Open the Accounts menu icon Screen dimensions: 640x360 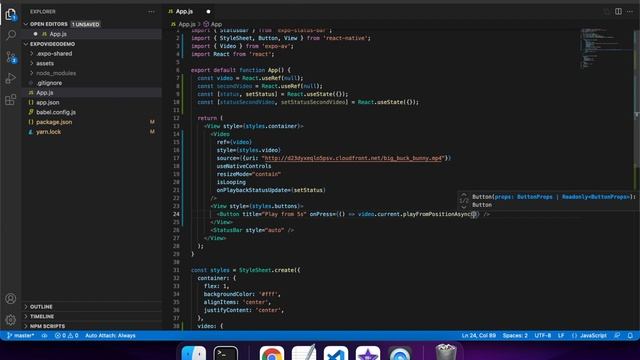tap(11, 298)
